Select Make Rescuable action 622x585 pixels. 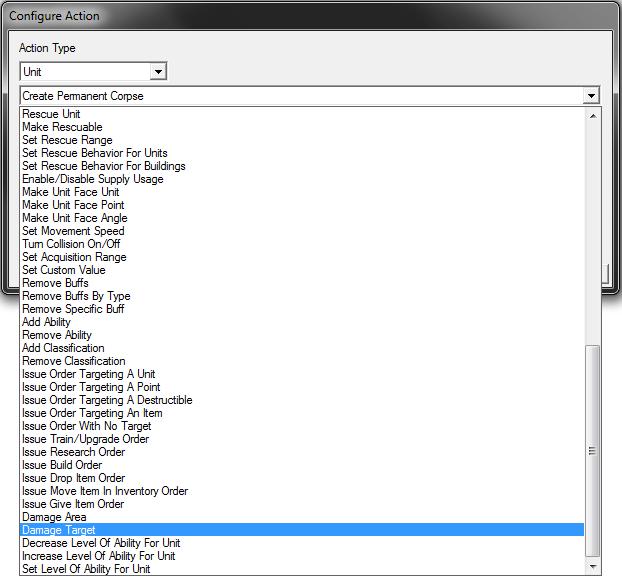pos(302,127)
